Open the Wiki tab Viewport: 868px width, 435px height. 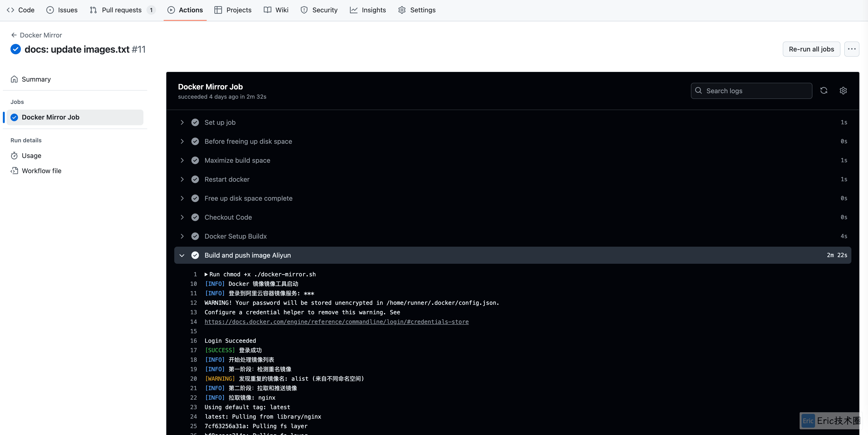276,10
